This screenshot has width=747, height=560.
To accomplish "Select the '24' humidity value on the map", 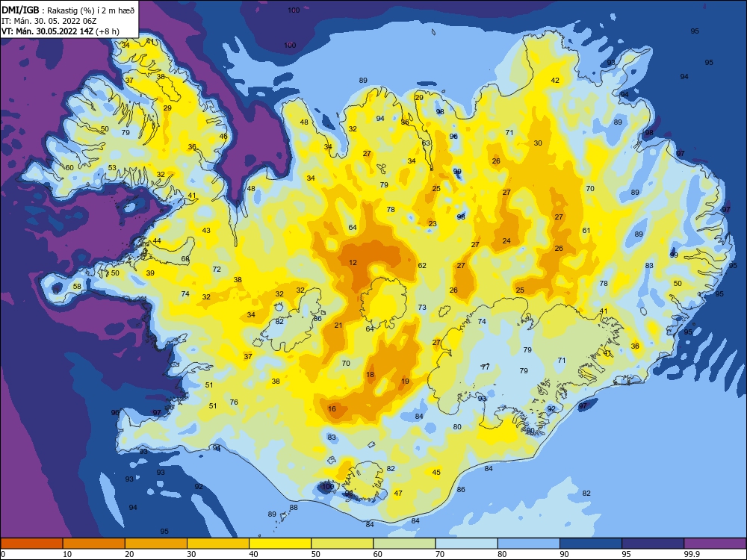I will tap(506, 241).
